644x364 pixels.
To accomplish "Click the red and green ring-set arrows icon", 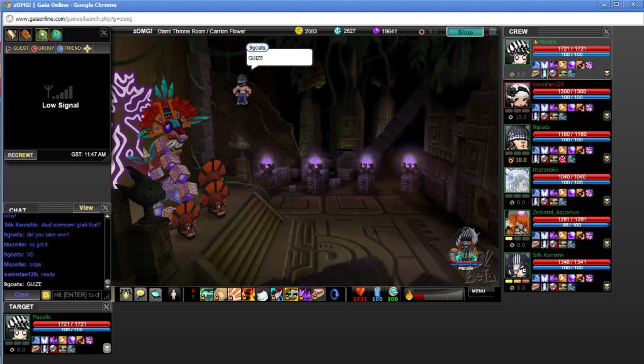I will point(193,294).
